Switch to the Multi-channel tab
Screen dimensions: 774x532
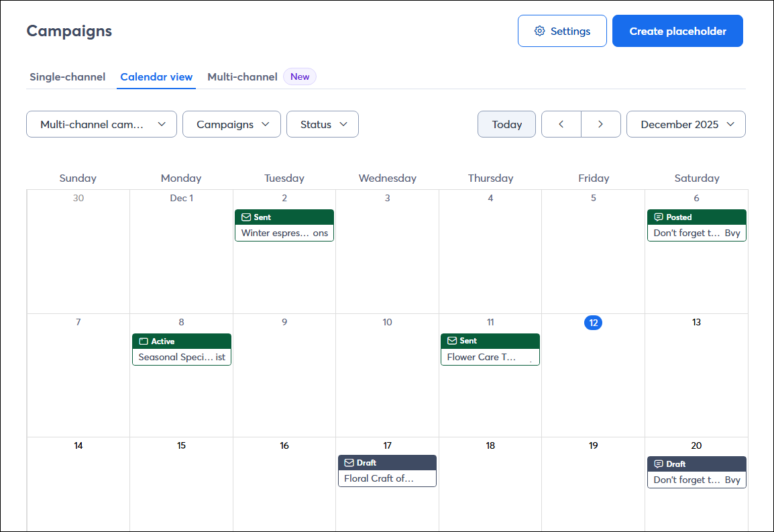242,76
